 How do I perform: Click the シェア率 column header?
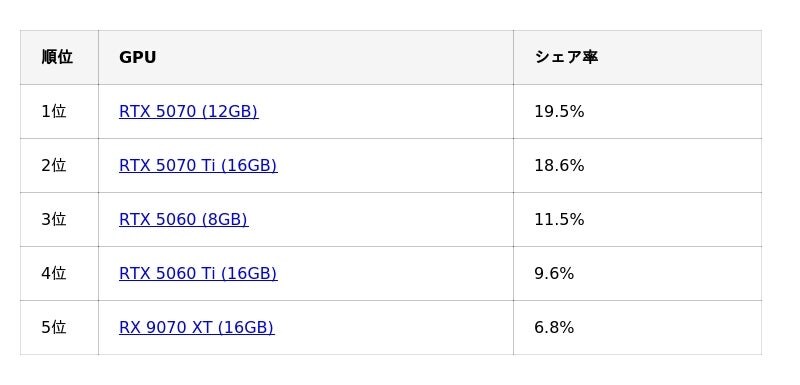point(637,57)
